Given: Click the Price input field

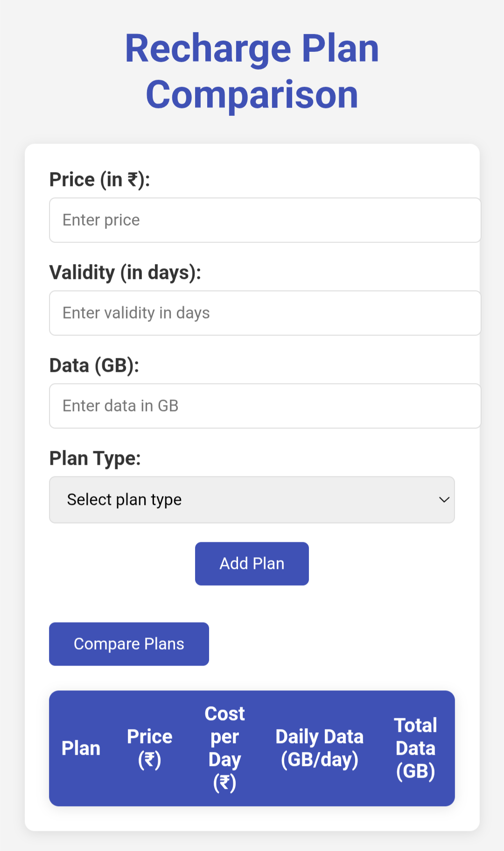Looking at the screenshot, I should coord(265,220).
